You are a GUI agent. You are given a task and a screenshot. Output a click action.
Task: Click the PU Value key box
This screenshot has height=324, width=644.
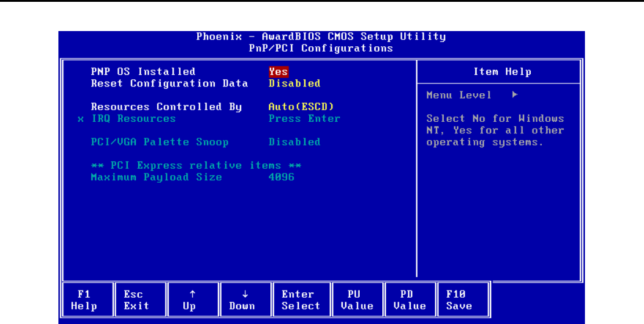[357, 300]
